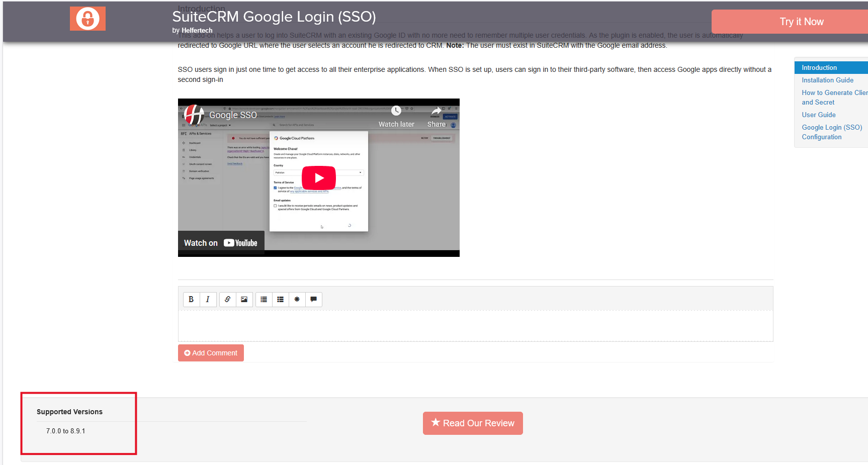
Task: Open video via Watch on YouTube
Action: click(x=221, y=243)
